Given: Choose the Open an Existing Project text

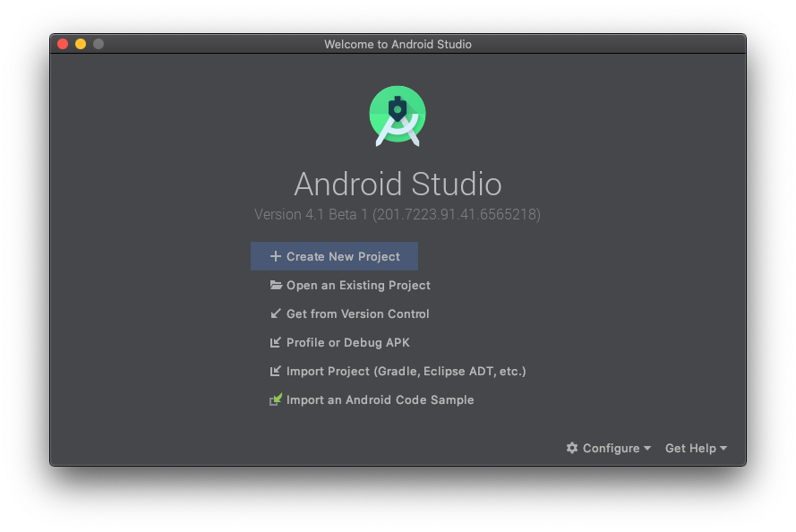Looking at the screenshot, I should 358,285.
